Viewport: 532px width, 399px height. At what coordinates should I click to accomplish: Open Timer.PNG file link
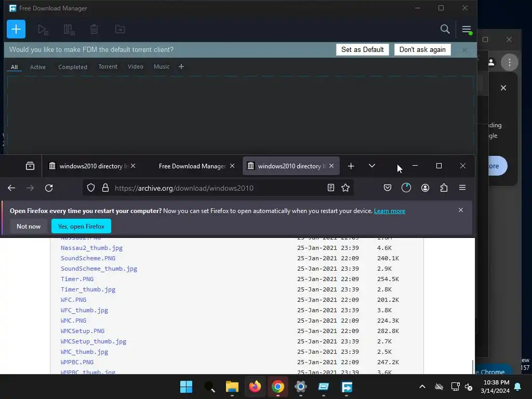pos(77,279)
